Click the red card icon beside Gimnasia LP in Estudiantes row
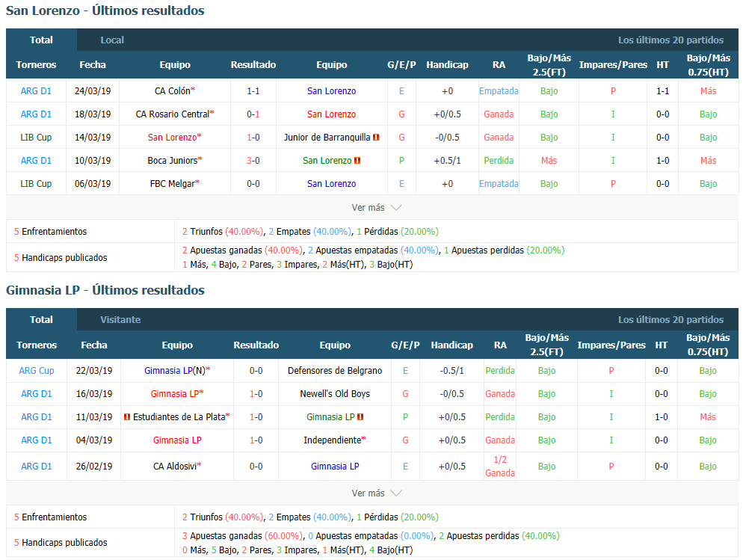Screen dimensions: 749x560 (360, 417)
